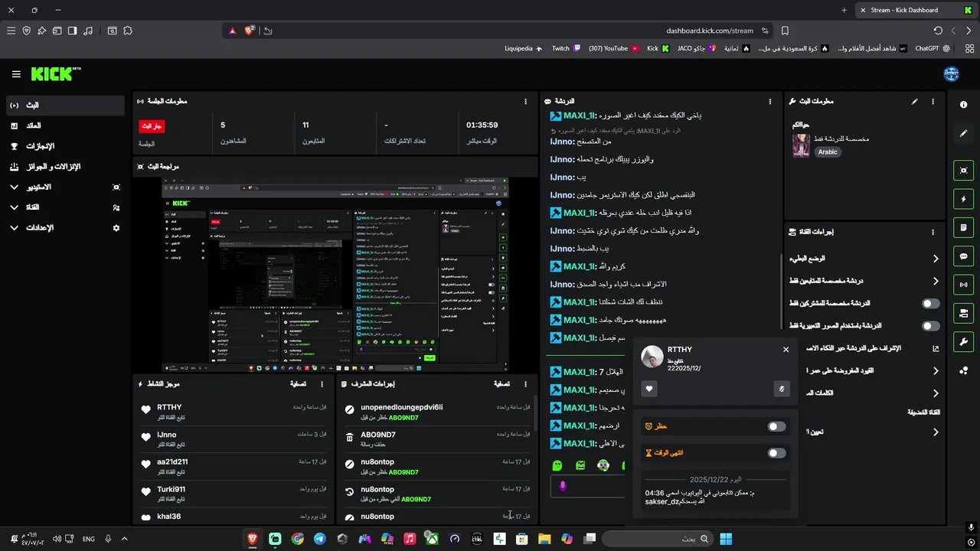This screenshot has height=551, width=980.
Task: Open the Achievements (الإنجازات) sidebar item
Action: tap(65, 146)
